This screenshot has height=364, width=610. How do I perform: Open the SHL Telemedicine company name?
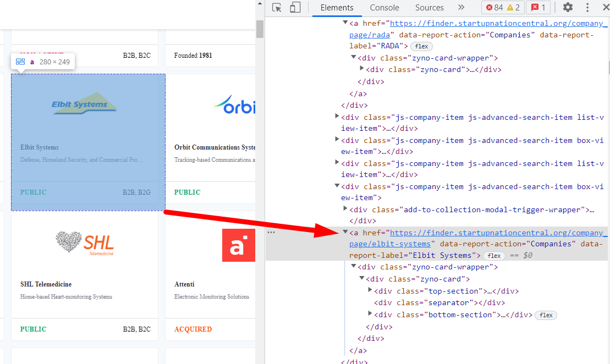(46, 284)
